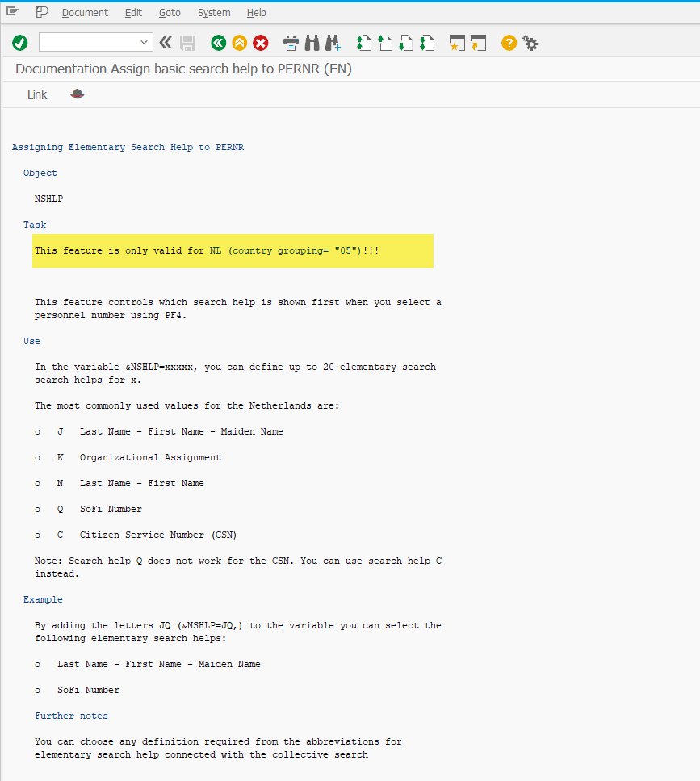Open the command field dropdown arrow

[x=144, y=42]
